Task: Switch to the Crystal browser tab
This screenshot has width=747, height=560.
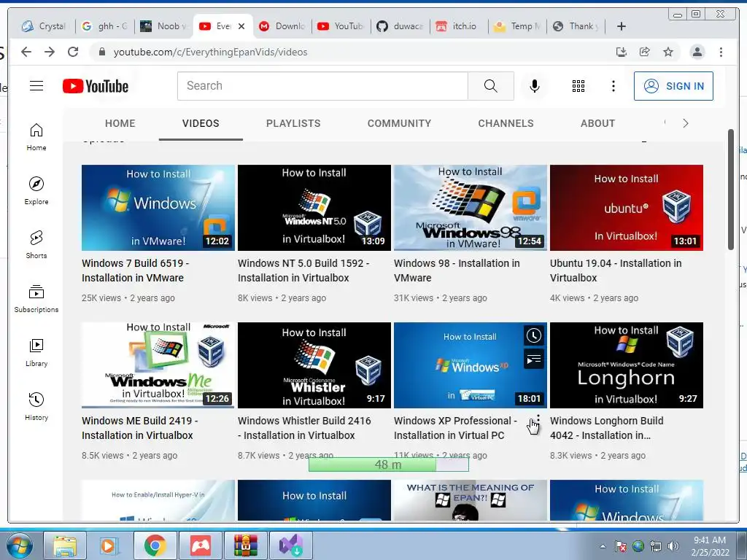Action: 44,26
